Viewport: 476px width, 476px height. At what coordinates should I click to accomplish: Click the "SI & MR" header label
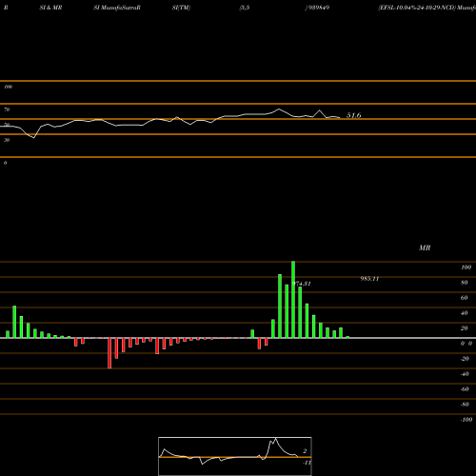coord(50,8)
